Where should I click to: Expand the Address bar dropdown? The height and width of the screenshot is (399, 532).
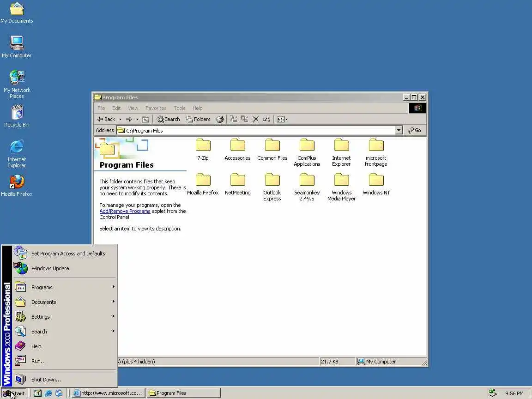(x=399, y=130)
